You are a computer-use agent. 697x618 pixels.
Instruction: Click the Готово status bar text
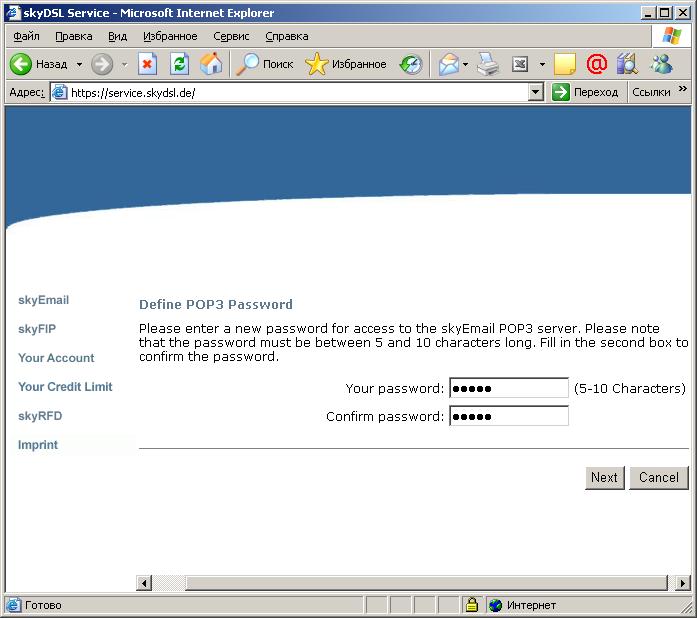click(x=43, y=605)
